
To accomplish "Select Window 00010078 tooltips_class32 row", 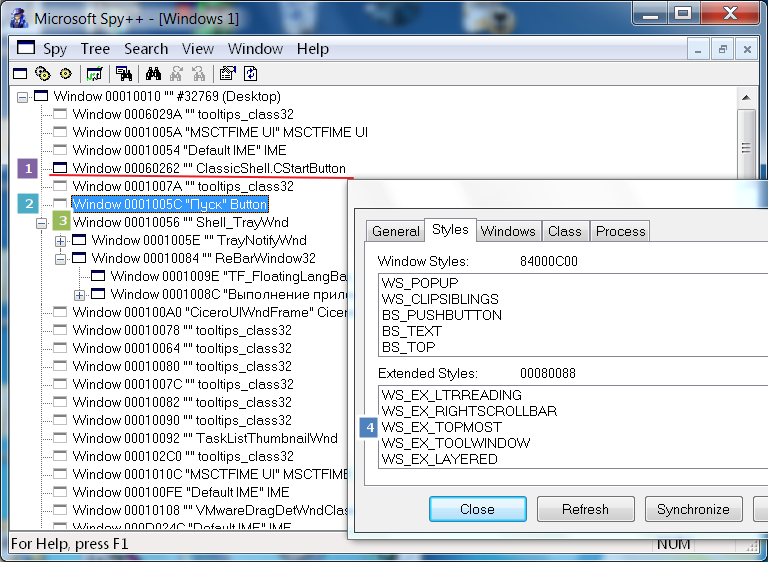I will (182, 330).
